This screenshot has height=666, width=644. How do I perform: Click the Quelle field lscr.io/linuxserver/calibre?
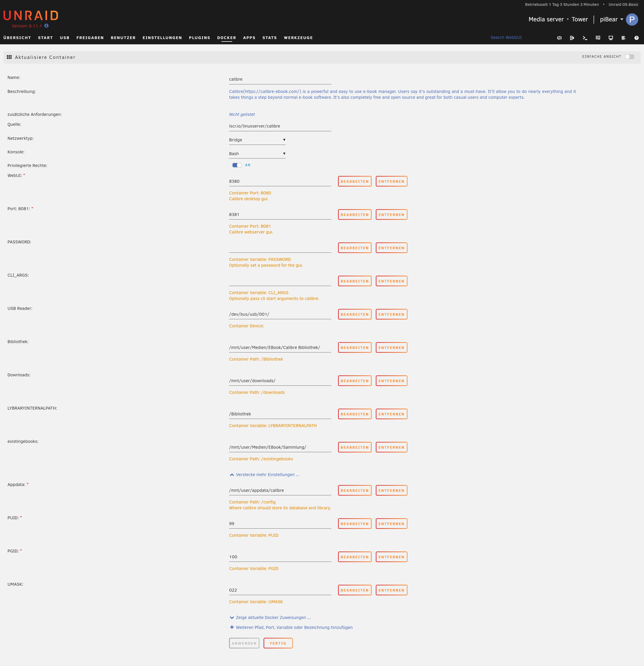point(280,126)
